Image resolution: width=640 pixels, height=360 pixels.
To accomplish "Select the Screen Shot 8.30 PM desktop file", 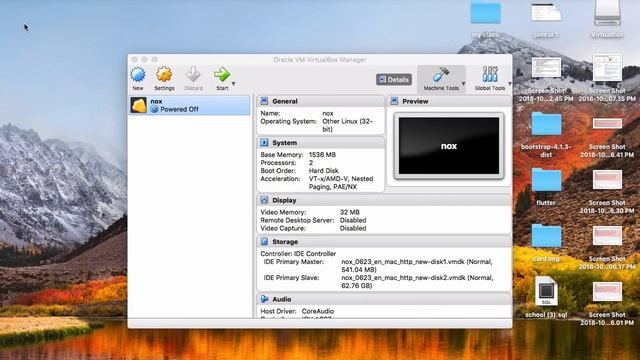I will coord(607,180).
